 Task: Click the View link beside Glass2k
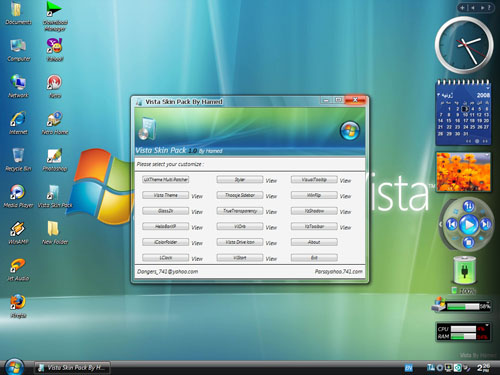point(197,212)
